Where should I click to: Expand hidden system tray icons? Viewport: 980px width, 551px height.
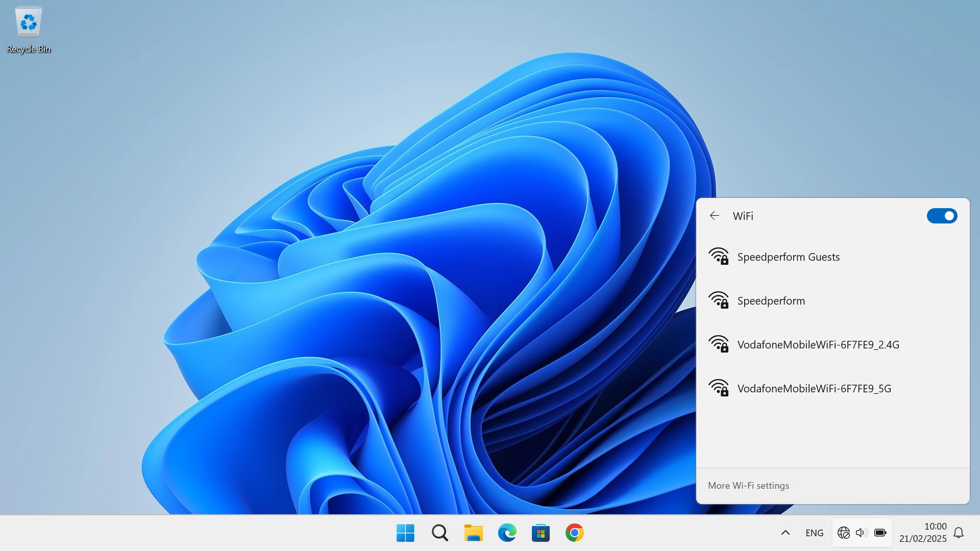(x=786, y=532)
